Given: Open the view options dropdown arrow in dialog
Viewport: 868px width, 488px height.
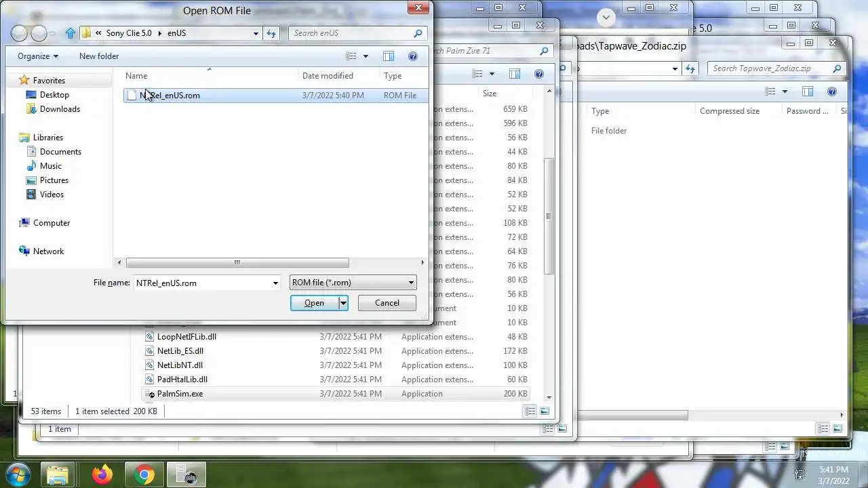Looking at the screenshot, I should (366, 56).
